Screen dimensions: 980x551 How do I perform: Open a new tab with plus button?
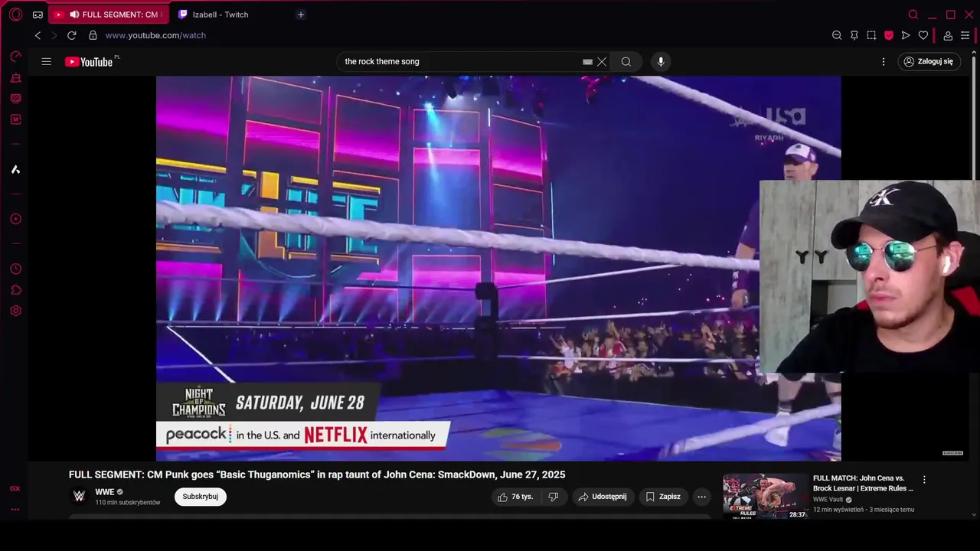pyautogui.click(x=301, y=15)
